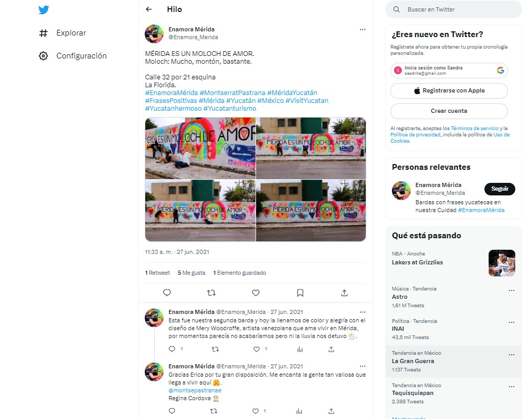Image resolution: width=532 pixels, height=419 pixels.
Task: Go back using the Hilo arrow
Action: point(148,9)
